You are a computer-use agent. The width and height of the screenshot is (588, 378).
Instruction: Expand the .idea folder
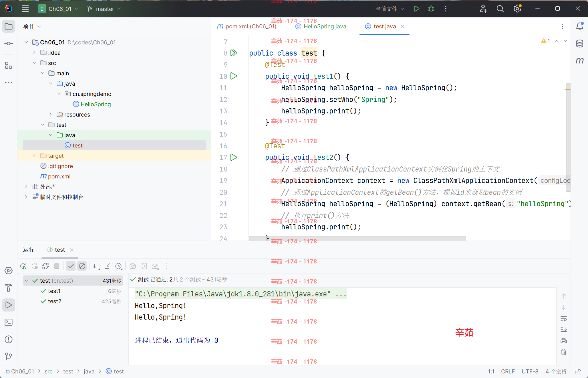pos(34,53)
